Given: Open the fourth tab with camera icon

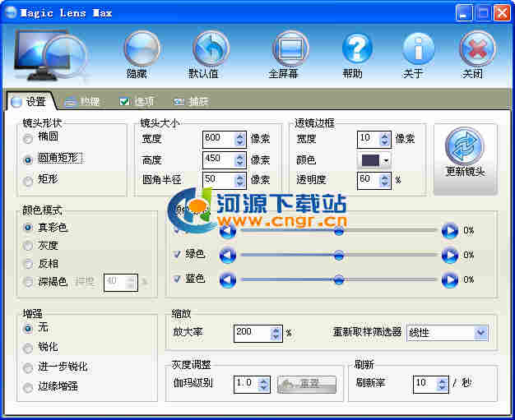Looking at the screenshot, I should [x=191, y=102].
